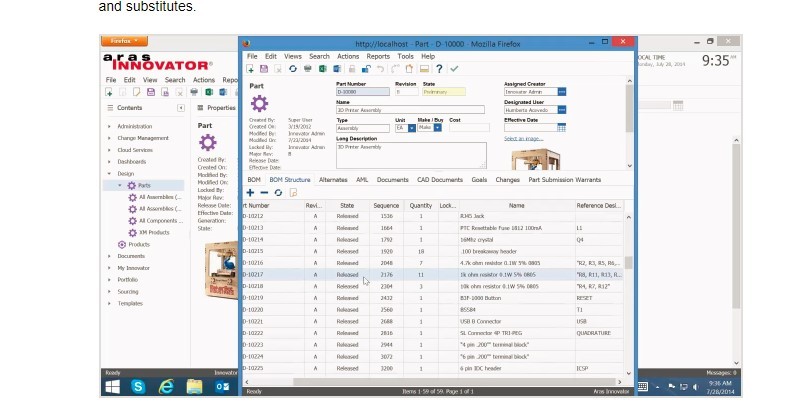The height and width of the screenshot is (404, 795).
Task: Open the Make / Buy dropdown
Action: pyautogui.click(x=438, y=128)
